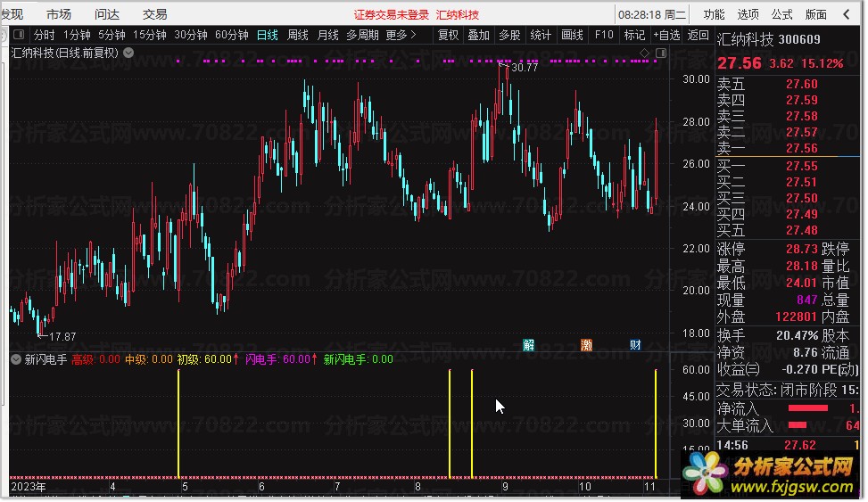Open the 选项 menu

coord(748,14)
